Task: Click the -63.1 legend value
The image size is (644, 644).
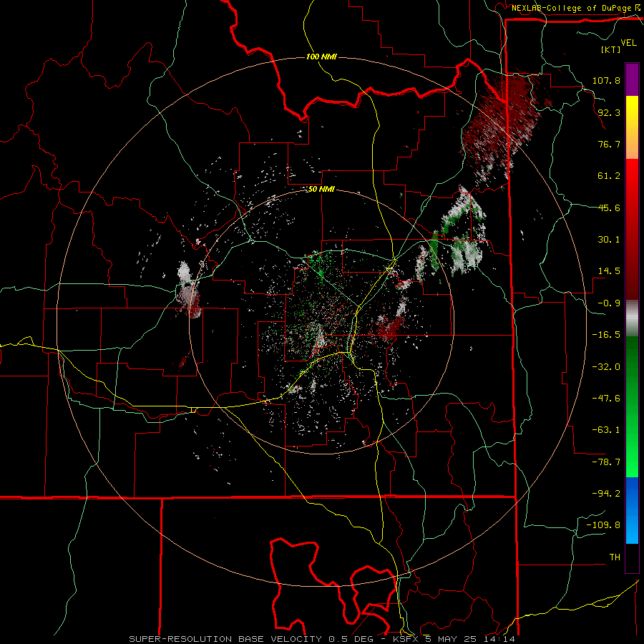Action: pyautogui.click(x=606, y=429)
